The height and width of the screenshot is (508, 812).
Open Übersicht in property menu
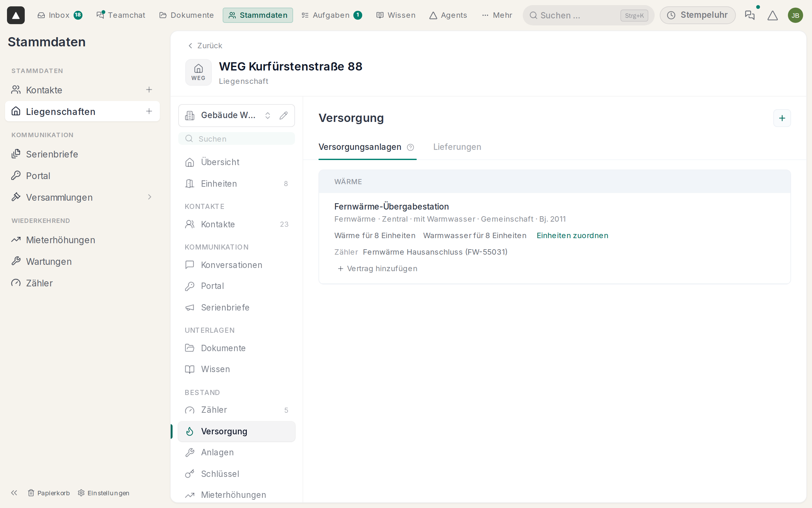click(x=237, y=162)
